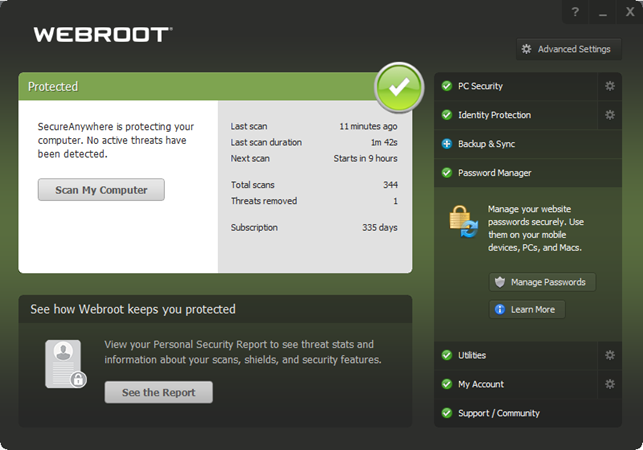The width and height of the screenshot is (643, 450).
Task: Open Identity Protection gear settings
Action: point(610,115)
